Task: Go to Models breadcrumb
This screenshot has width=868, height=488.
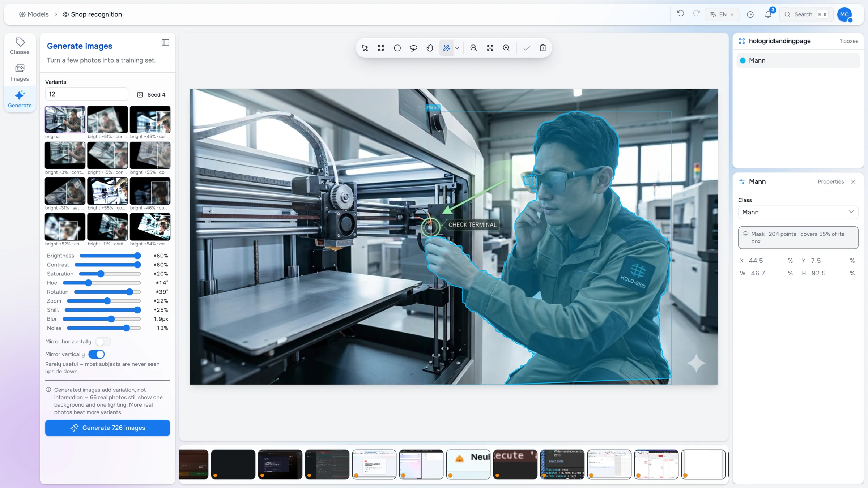Action: pos(34,14)
